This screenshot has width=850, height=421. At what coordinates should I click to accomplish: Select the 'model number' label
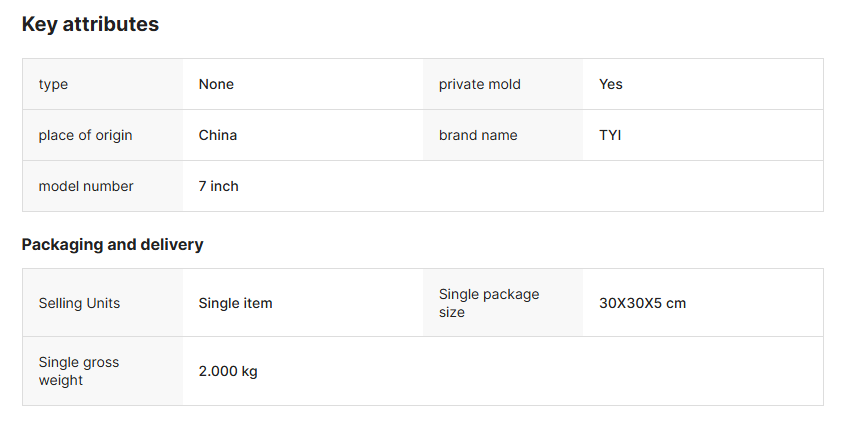point(86,186)
